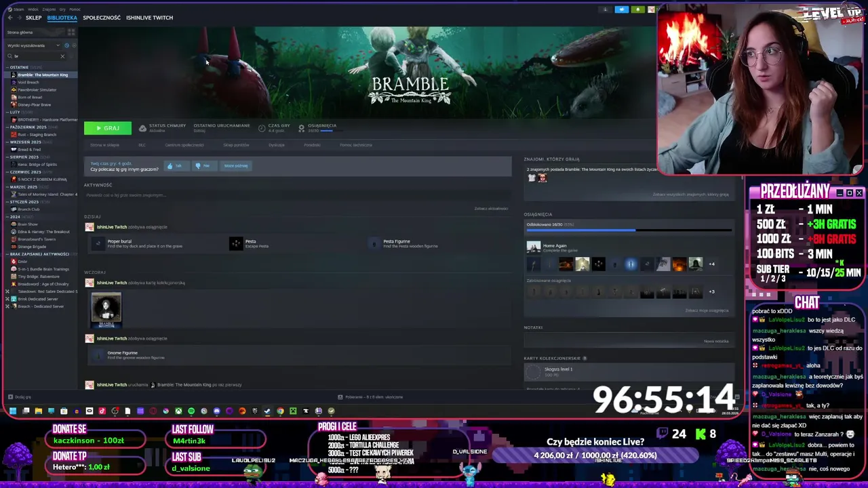Go back with the back arrow
Screen dimensions: 868x488
click(10, 18)
